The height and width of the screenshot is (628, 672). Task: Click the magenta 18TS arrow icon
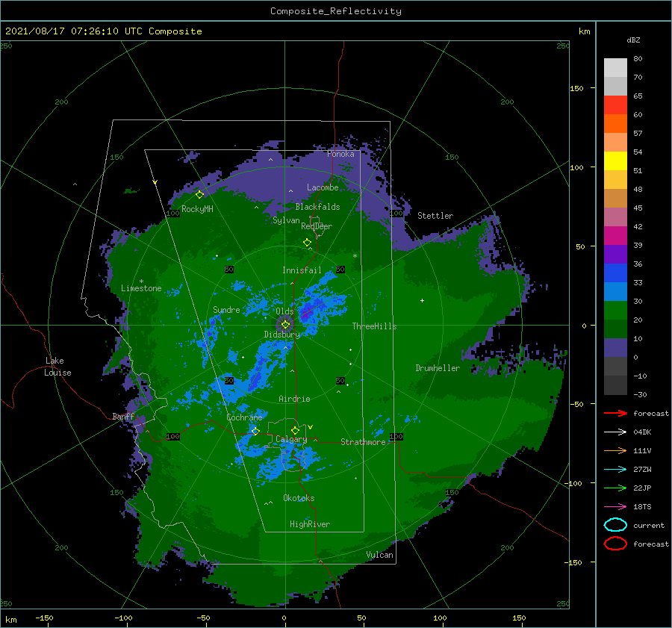[615, 507]
